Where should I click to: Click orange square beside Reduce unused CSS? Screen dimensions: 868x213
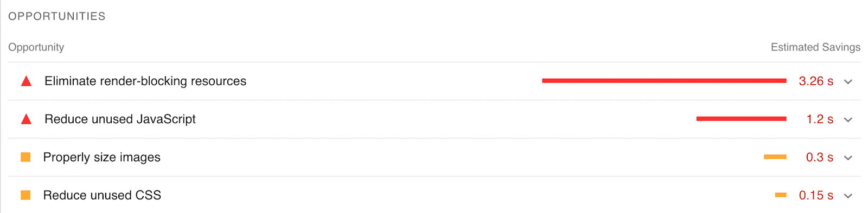[25, 195]
